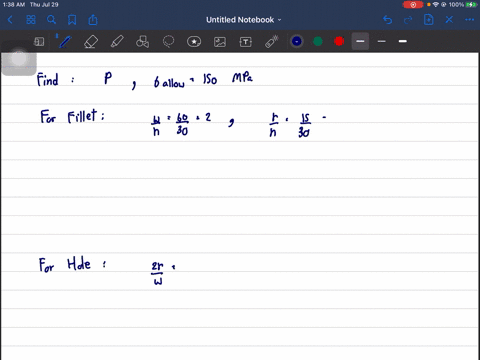Choose the red pen color
The image size is (480, 360).
point(339,41)
